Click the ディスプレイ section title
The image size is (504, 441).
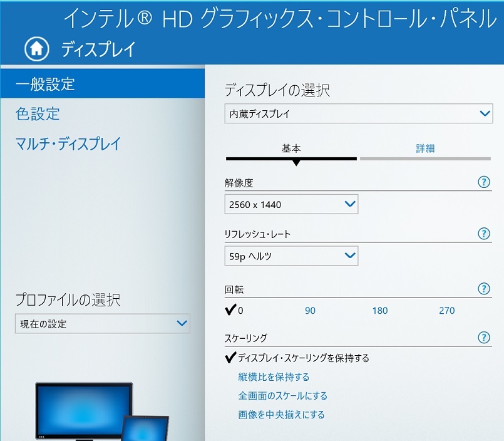click(98, 49)
